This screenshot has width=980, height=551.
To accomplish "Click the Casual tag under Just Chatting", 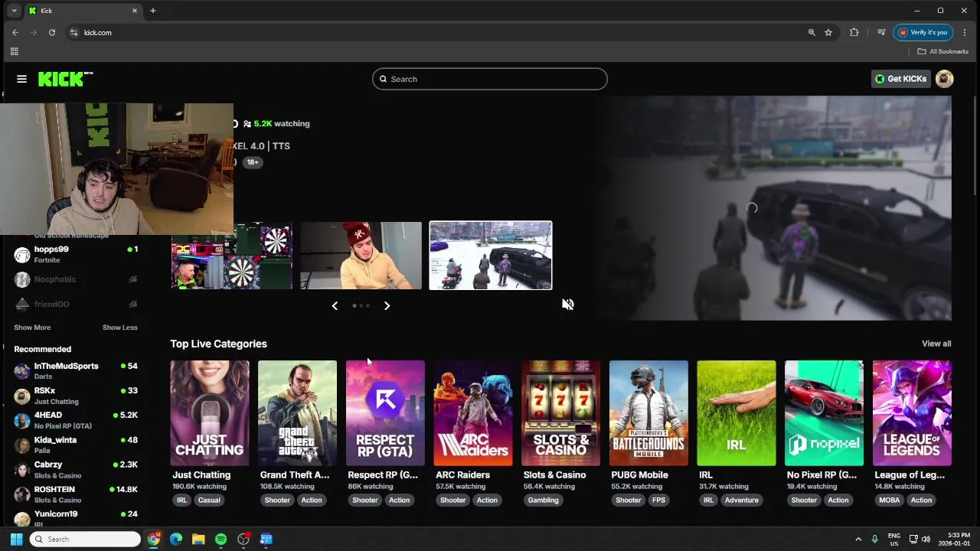I will coord(209,500).
